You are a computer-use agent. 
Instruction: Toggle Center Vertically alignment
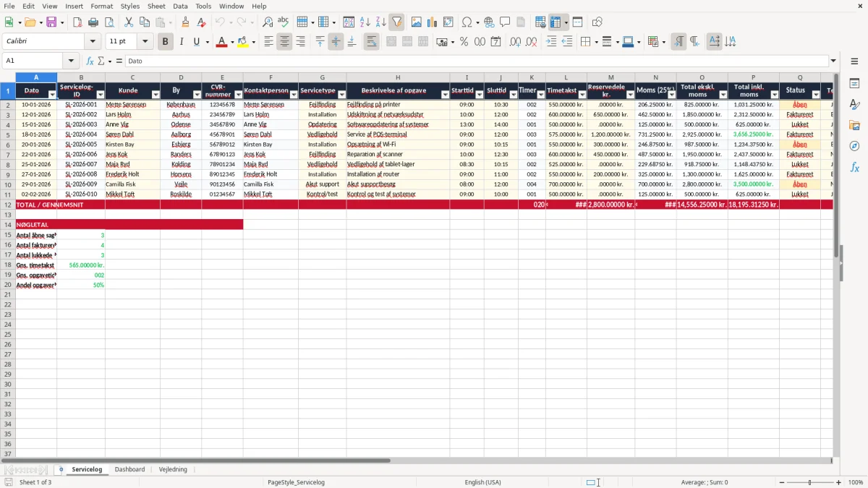tap(336, 42)
